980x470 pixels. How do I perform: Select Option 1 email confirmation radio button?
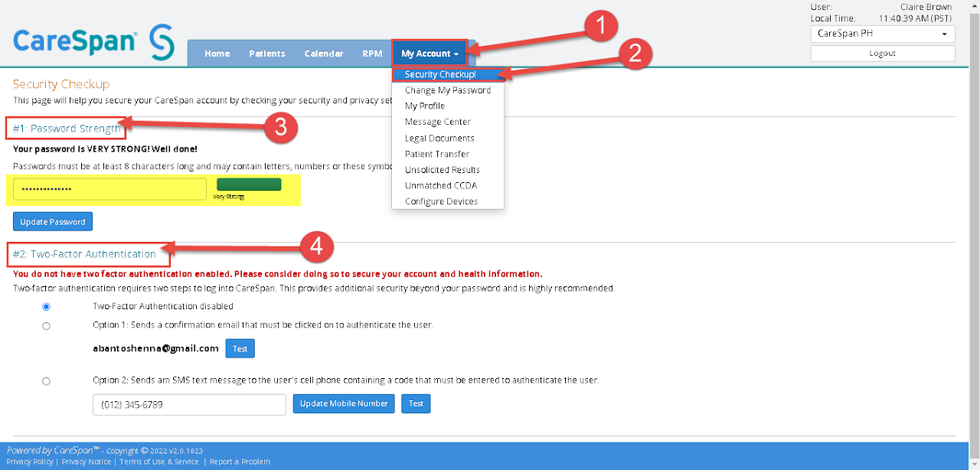(46, 325)
